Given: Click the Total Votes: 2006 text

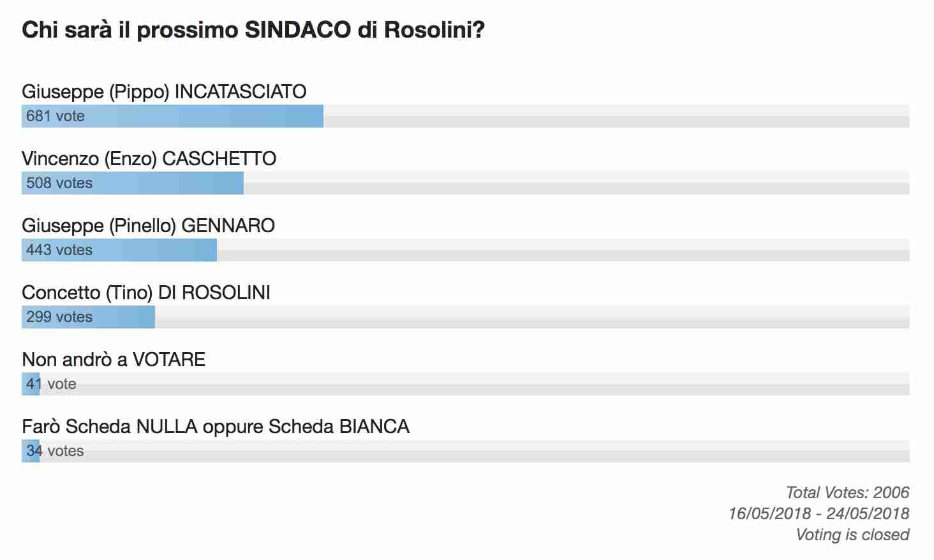Looking at the screenshot, I should 847,492.
